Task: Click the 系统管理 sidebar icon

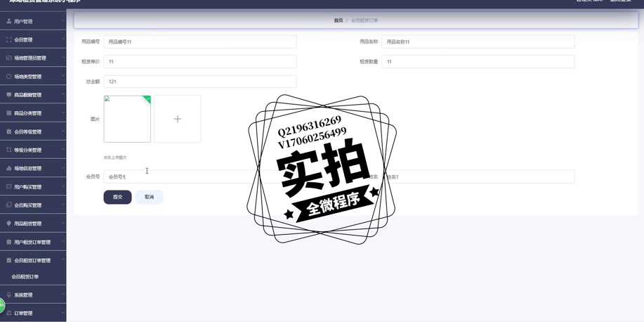Action: tap(9, 295)
